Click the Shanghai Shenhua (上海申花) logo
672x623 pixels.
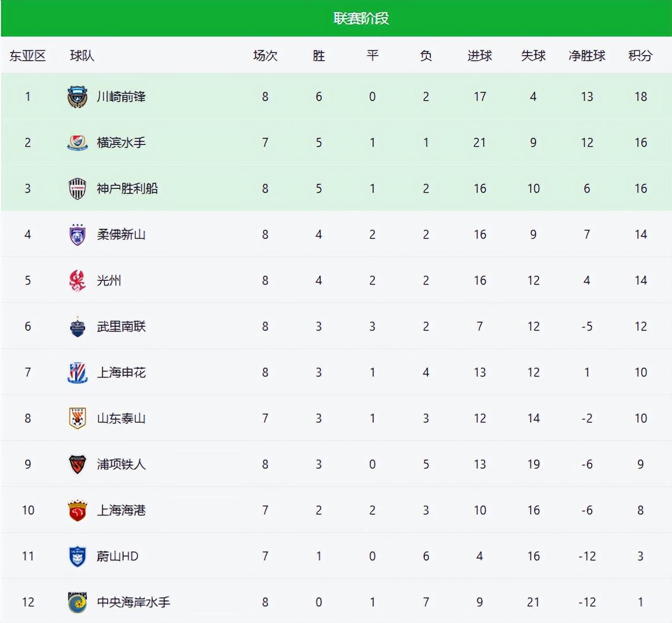pos(77,373)
